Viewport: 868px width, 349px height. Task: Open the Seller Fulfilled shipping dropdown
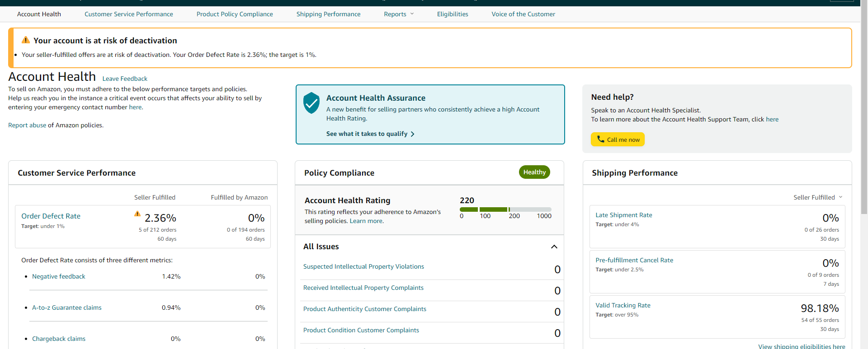point(818,197)
